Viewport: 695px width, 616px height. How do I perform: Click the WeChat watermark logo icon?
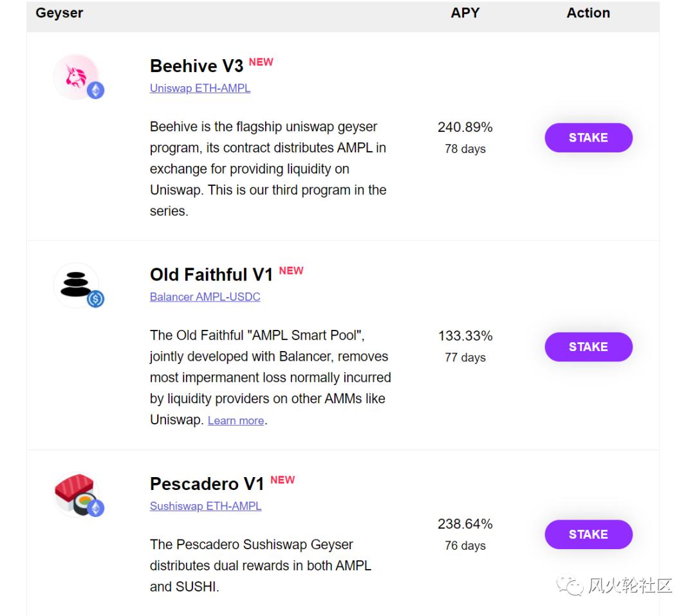tap(570, 585)
